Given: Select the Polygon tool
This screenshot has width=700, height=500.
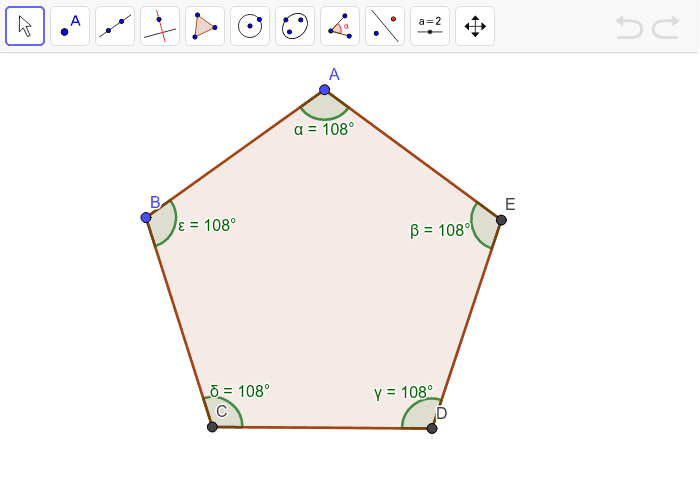Looking at the screenshot, I should (x=205, y=26).
